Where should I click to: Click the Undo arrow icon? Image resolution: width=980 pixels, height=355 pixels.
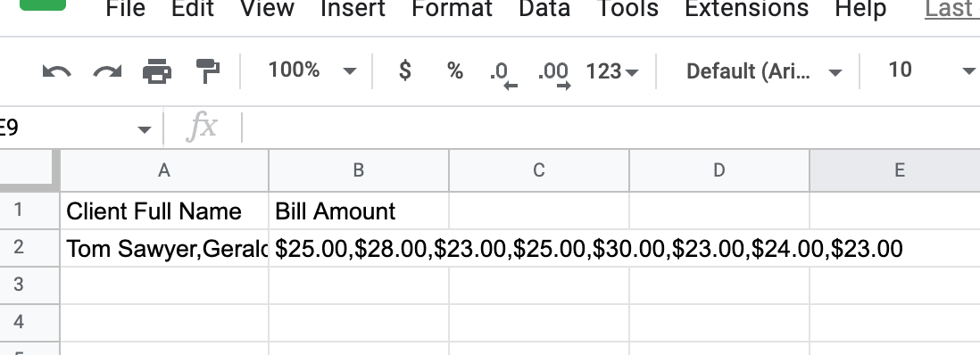(57, 71)
